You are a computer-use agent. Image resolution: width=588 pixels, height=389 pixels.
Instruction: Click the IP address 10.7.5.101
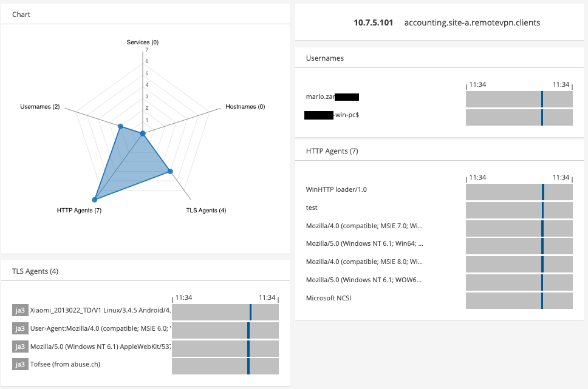pos(373,22)
